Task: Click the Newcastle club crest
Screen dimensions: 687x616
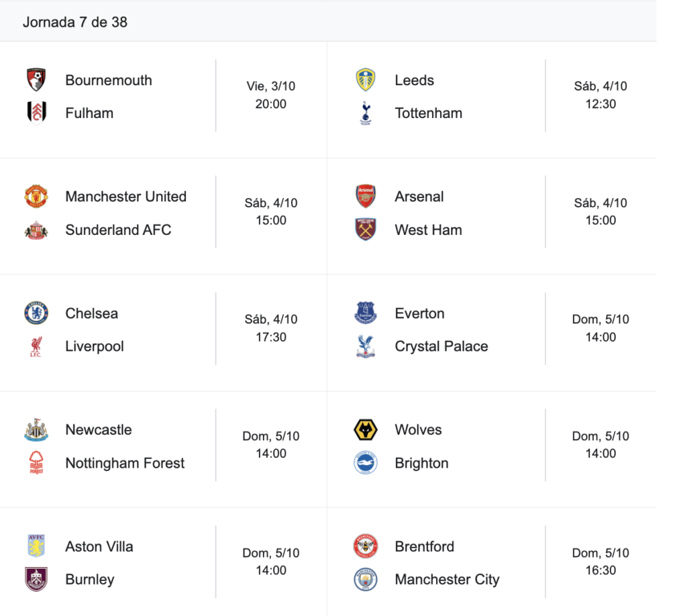Action: [36, 430]
